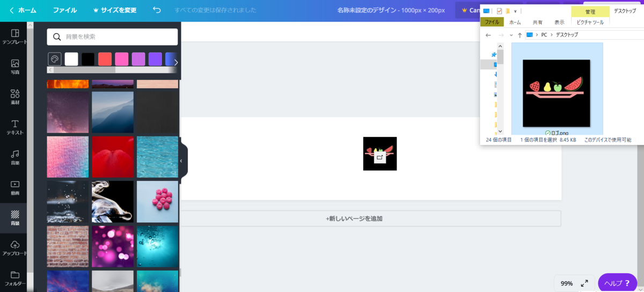Open the 表示 tab in Explorer

(559, 22)
